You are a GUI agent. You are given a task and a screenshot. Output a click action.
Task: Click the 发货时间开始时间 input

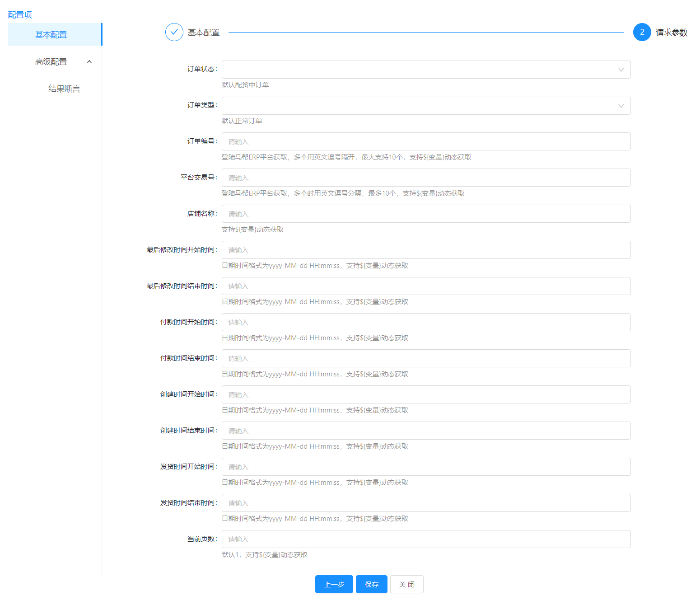coord(425,467)
